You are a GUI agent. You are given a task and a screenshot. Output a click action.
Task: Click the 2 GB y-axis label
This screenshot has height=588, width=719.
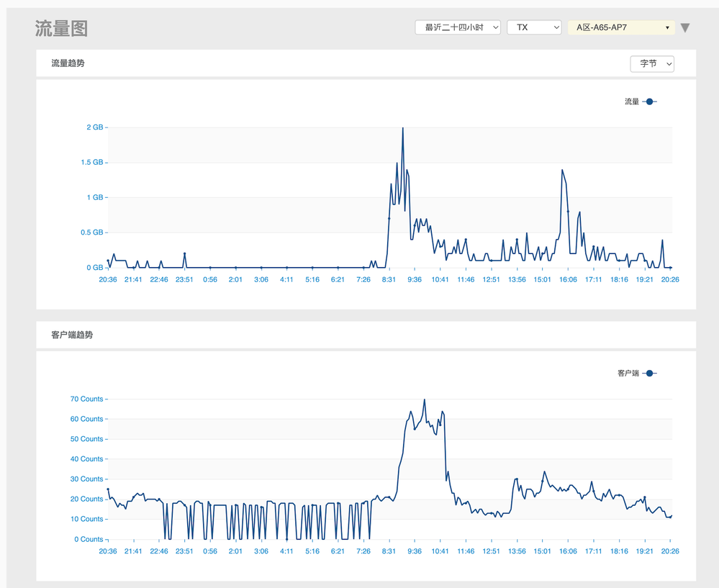coord(94,127)
